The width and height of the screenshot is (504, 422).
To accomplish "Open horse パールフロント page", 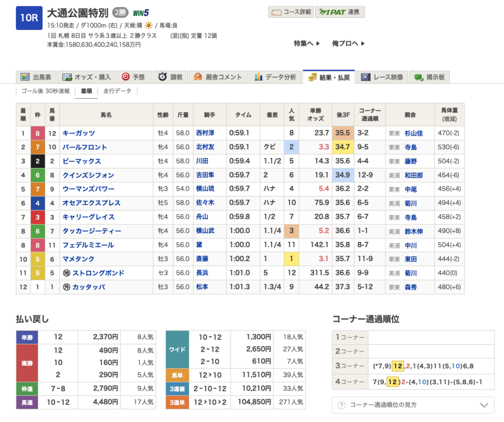I will point(85,147).
